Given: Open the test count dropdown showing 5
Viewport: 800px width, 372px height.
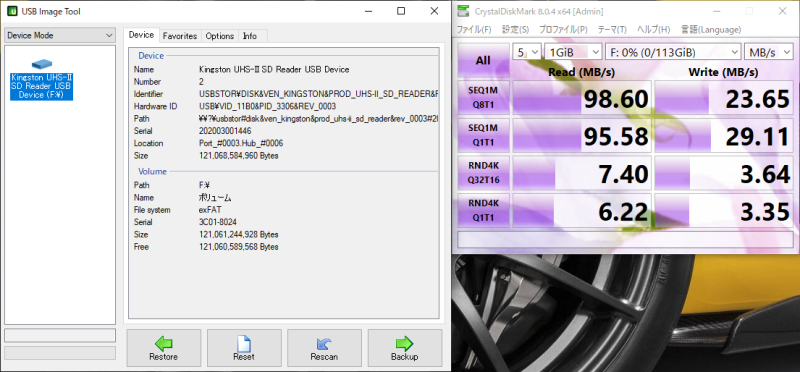Looking at the screenshot, I should click(x=527, y=52).
